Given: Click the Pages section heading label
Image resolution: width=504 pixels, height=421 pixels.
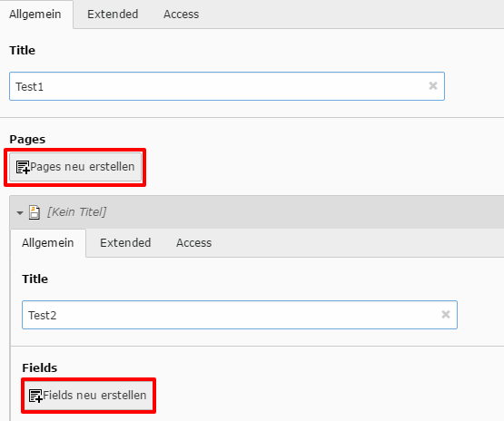Looking at the screenshot, I should 27,140.
